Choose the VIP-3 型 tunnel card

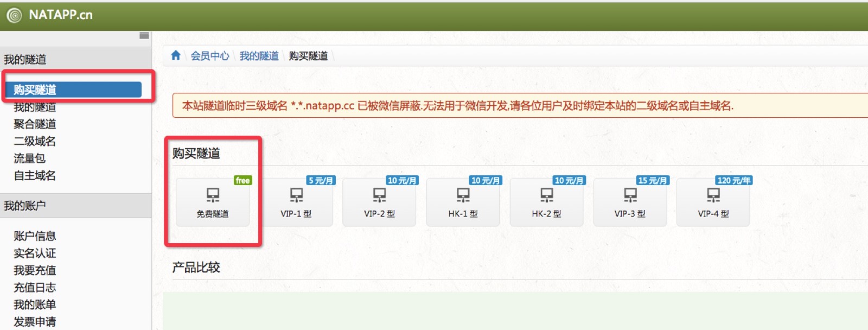630,202
